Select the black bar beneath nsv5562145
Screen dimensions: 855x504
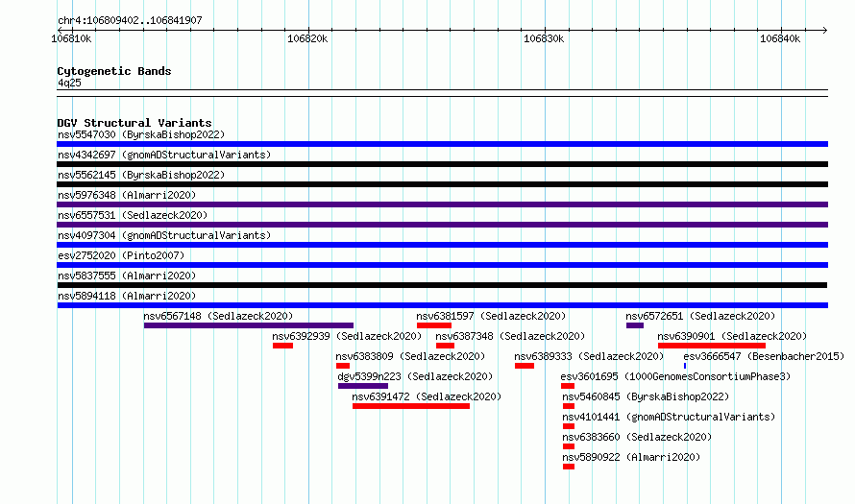443,184
